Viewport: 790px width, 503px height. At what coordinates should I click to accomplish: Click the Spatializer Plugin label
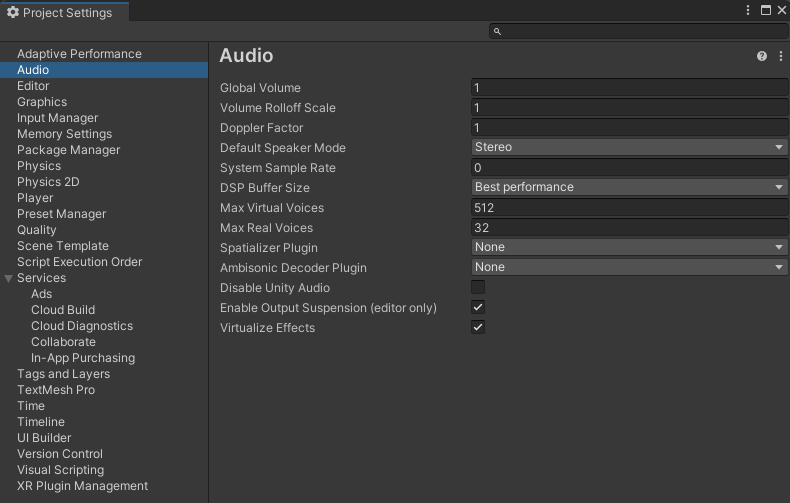269,248
